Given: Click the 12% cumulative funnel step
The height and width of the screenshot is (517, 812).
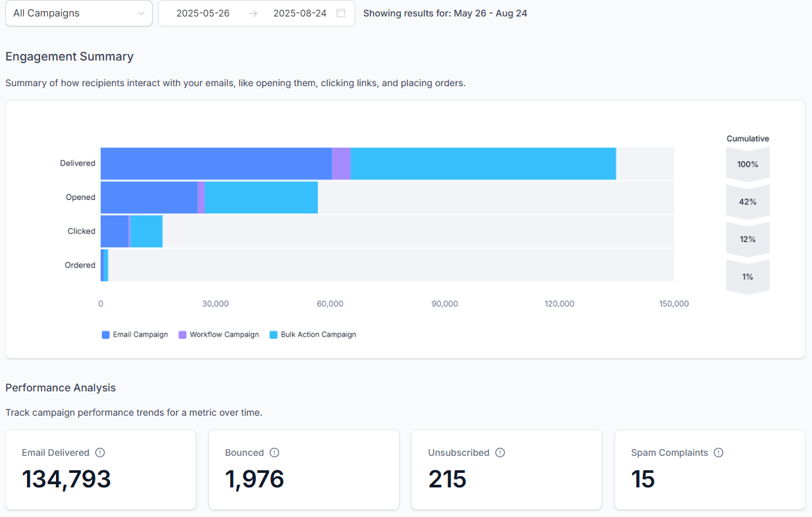Looking at the screenshot, I should (x=748, y=239).
